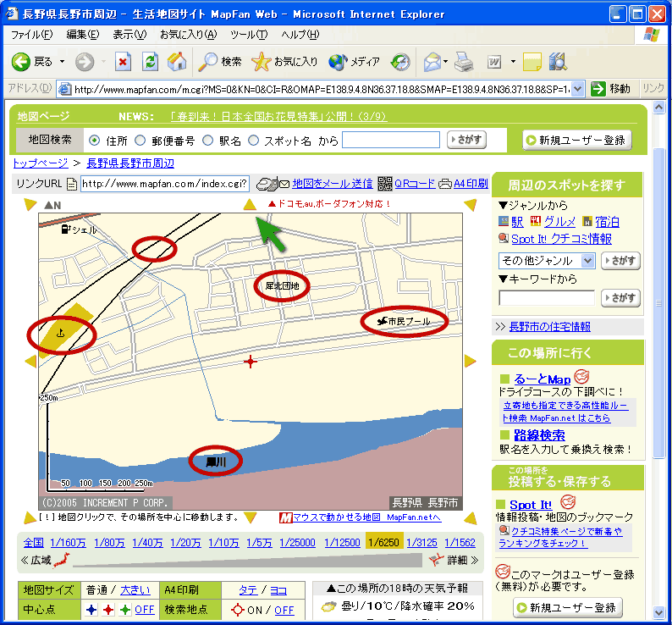Screen dimensions: 672x625
Task: Set A4 print to ヨコ orientation
Action: (x=278, y=590)
